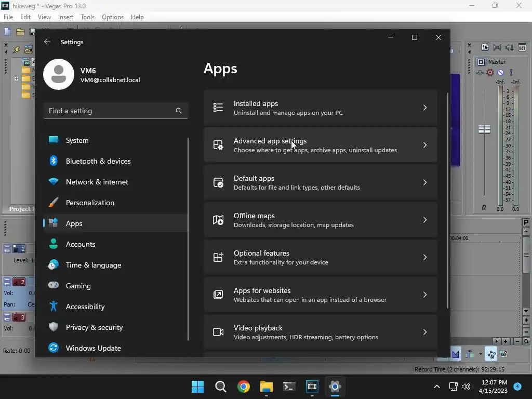The width and height of the screenshot is (532, 399).
Task: Click vertical zoom out minus button
Action: [x=526, y=331]
